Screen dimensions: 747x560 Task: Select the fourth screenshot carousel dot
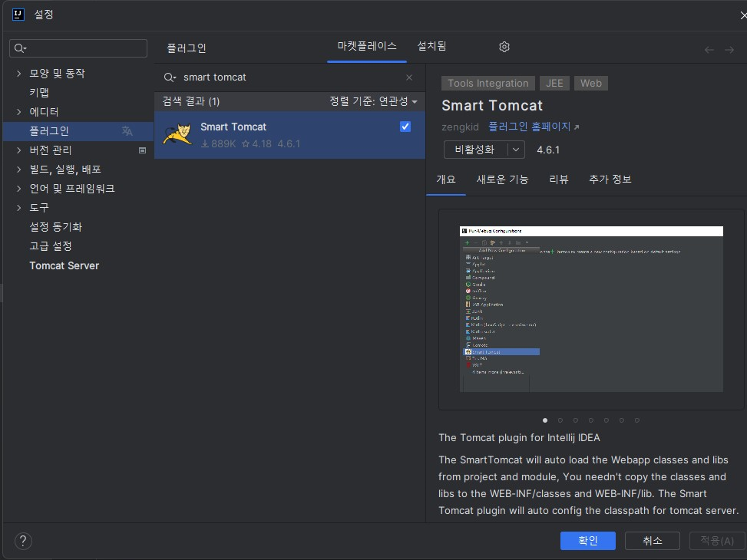pyautogui.click(x=590, y=420)
